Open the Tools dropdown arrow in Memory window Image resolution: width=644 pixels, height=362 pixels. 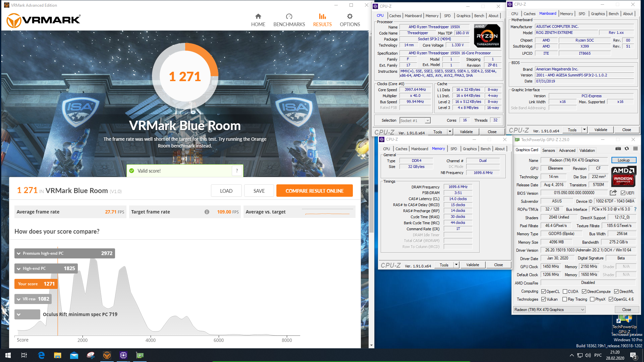(x=456, y=265)
